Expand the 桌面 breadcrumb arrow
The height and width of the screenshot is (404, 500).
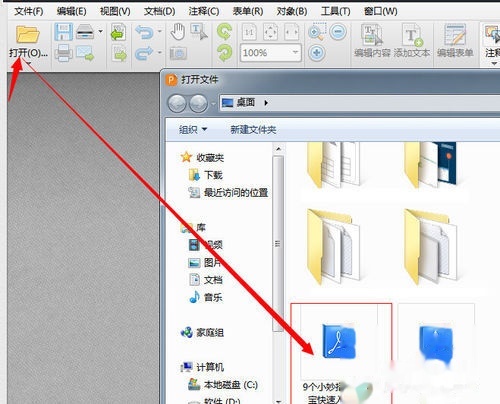coord(266,103)
